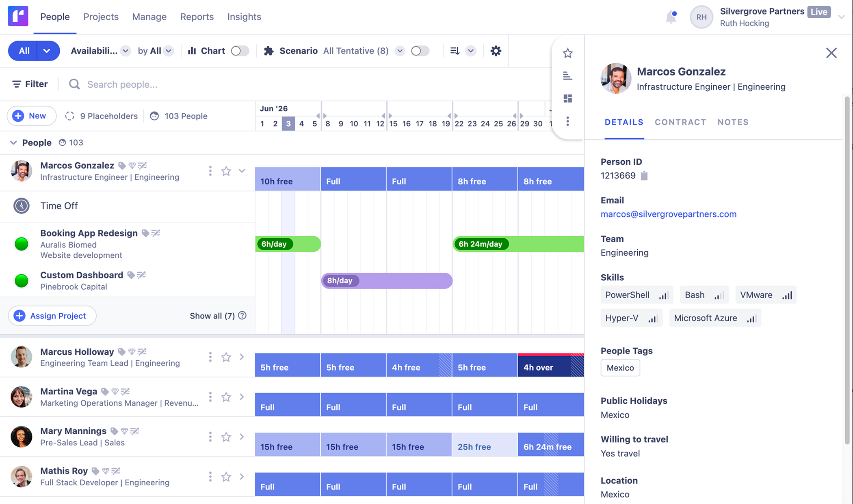Image resolution: width=853 pixels, height=504 pixels.
Task: Click the green Custom Dashboard status dot
Action: (x=22, y=280)
